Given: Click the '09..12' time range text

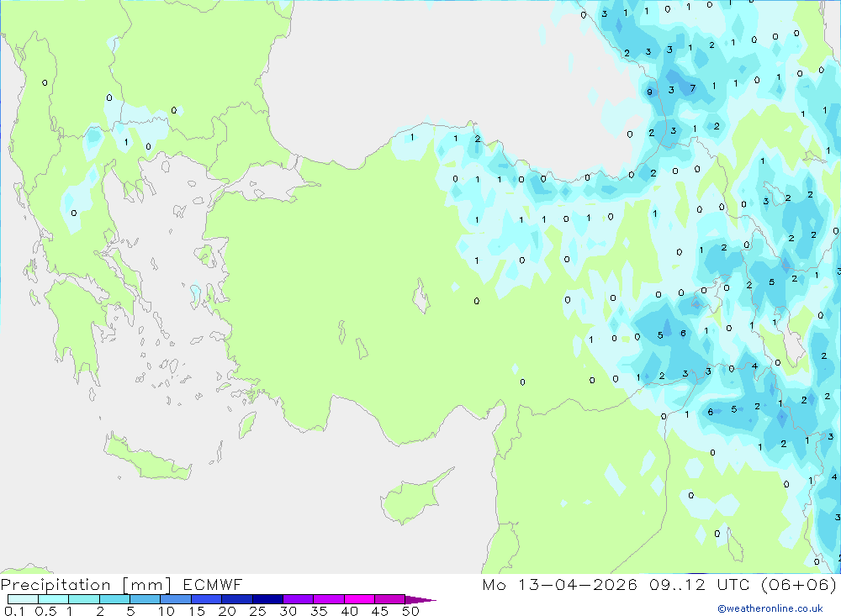Looking at the screenshot, I should click(x=677, y=584).
